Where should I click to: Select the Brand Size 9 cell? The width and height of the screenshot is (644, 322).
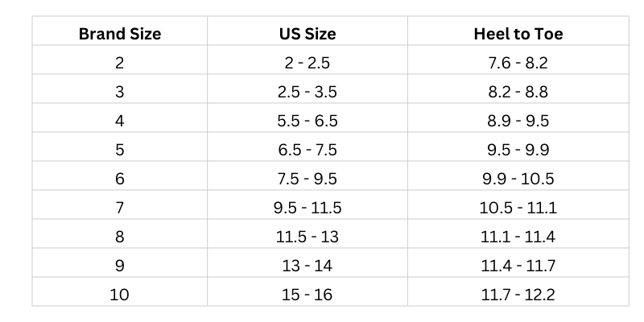119,263
